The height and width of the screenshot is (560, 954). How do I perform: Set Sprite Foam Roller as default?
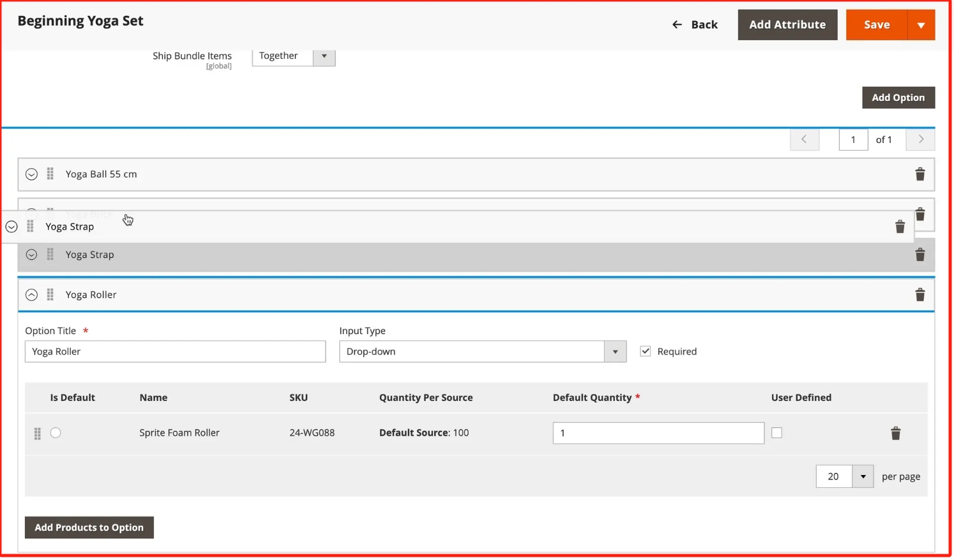click(56, 433)
